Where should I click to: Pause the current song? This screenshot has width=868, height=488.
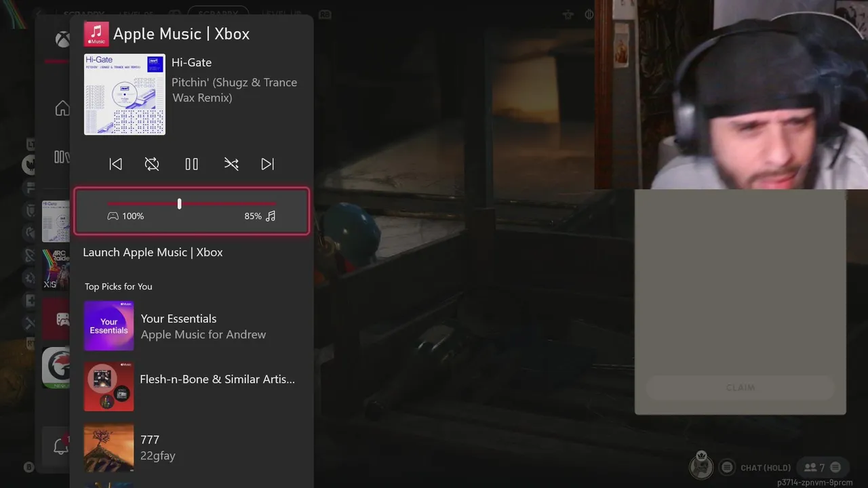(x=192, y=164)
